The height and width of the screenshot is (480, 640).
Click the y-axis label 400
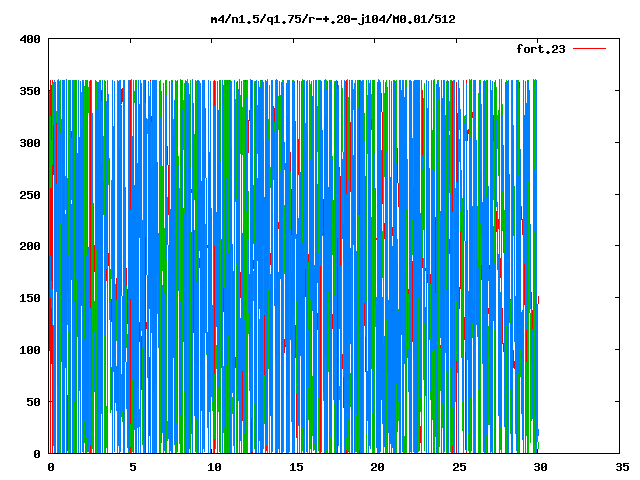tap(30, 39)
